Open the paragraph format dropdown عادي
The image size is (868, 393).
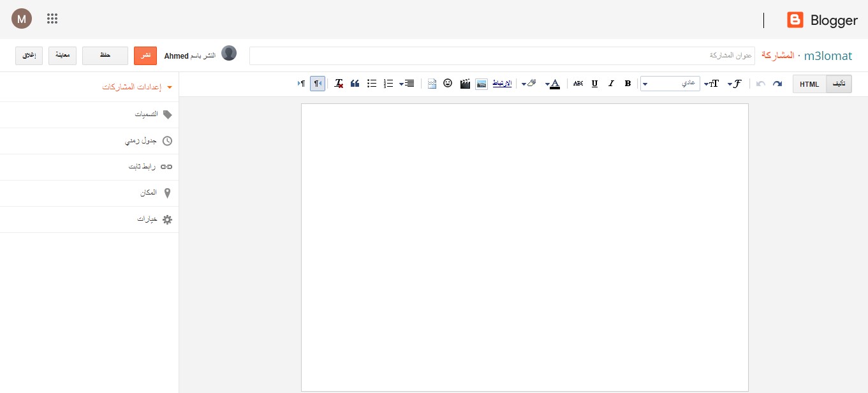pyautogui.click(x=670, y=84)
